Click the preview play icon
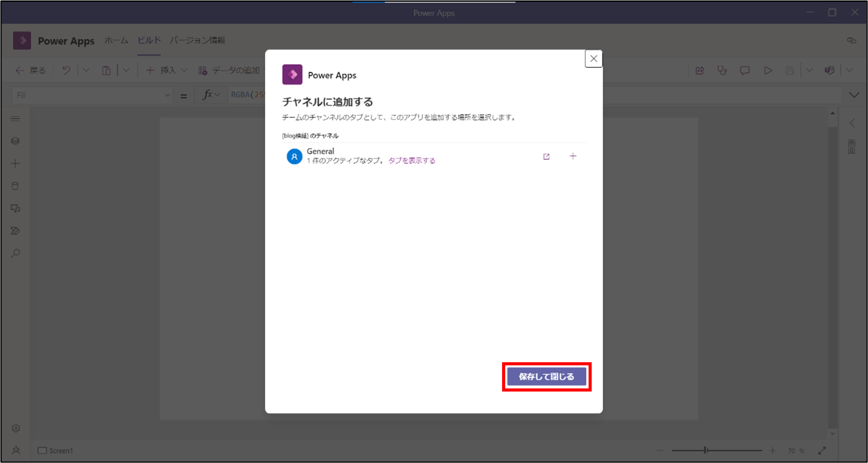 pyautogui.click(x=768, y=70)
